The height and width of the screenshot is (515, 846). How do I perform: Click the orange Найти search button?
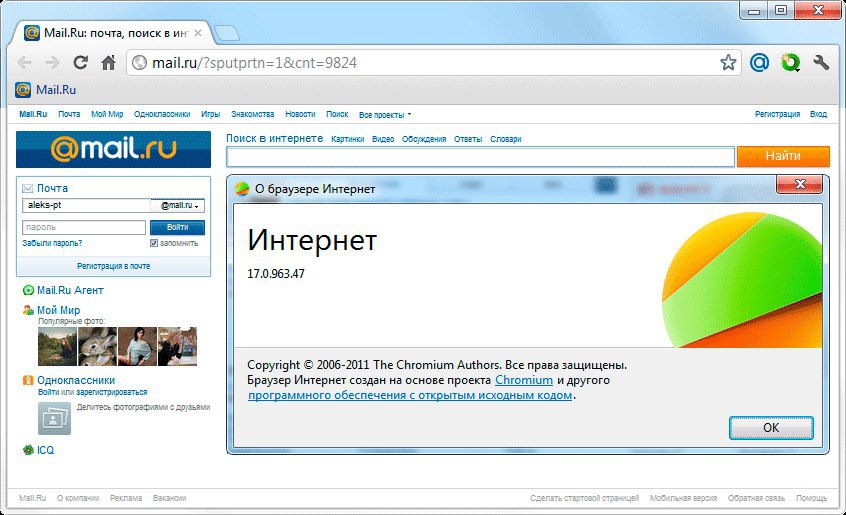tap(783, 156)
